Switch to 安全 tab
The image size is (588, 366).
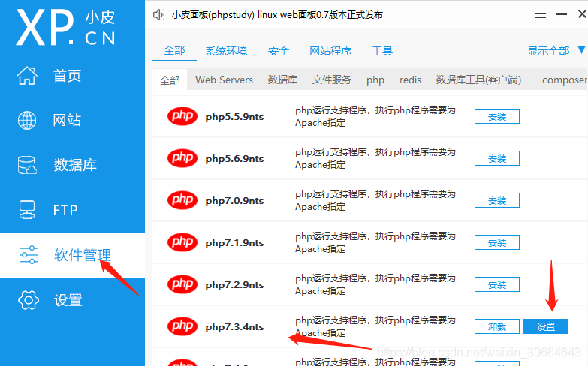(279, 51)
